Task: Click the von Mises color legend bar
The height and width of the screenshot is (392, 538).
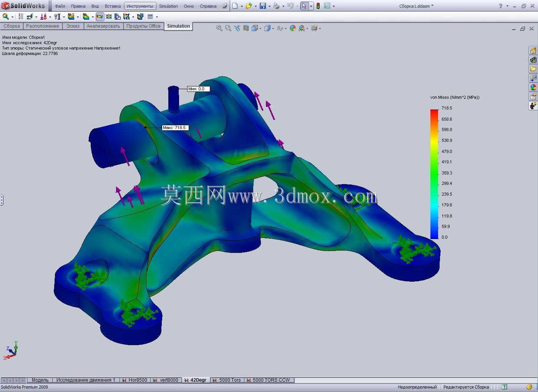Action: pos(434,174)
